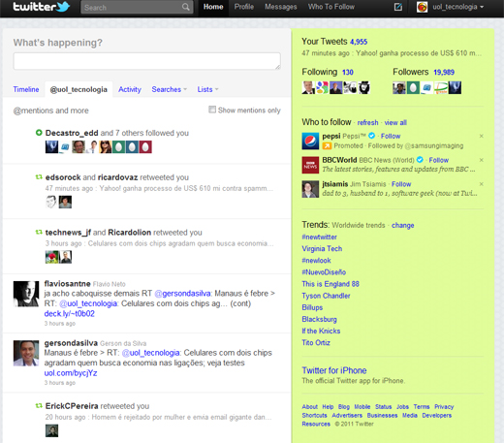
Task: Open the compose new tweet icon
Action: (398, 7)
